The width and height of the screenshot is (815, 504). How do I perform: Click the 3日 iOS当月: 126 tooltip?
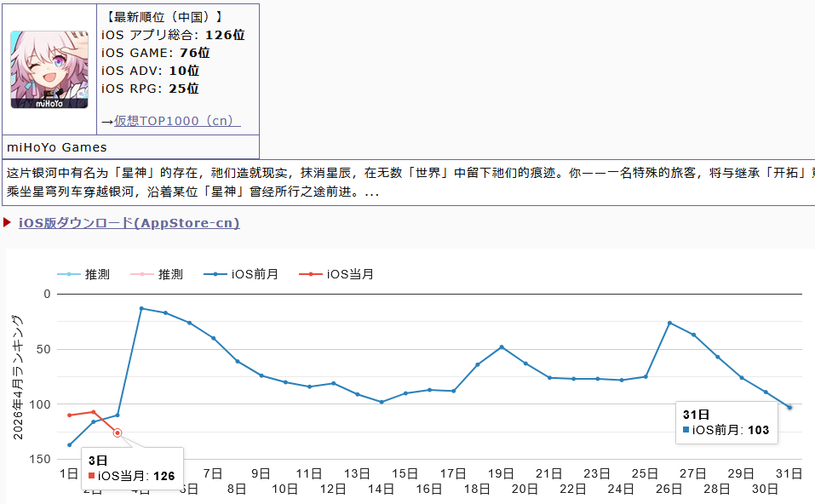[x=133, y=468]
